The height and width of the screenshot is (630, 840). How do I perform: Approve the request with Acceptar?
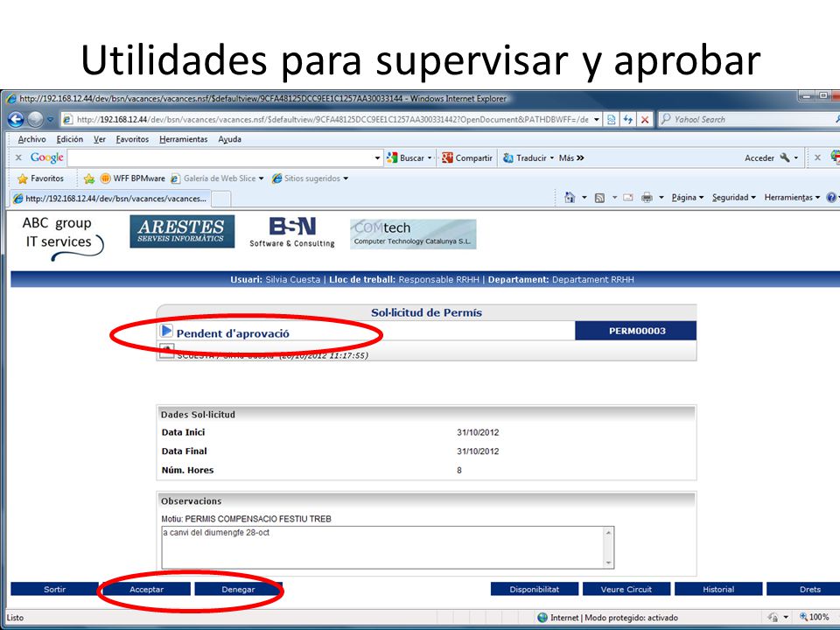[146, 589]
